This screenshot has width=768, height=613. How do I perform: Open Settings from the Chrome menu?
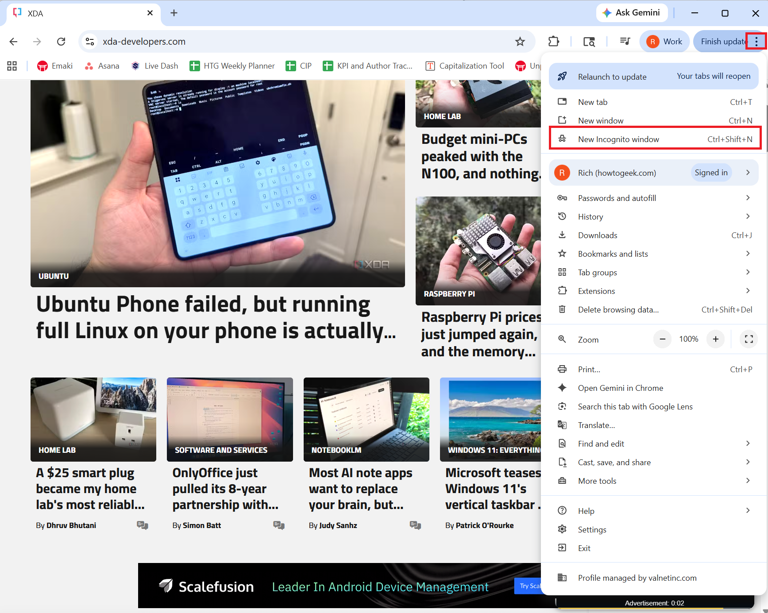point(592,530)
